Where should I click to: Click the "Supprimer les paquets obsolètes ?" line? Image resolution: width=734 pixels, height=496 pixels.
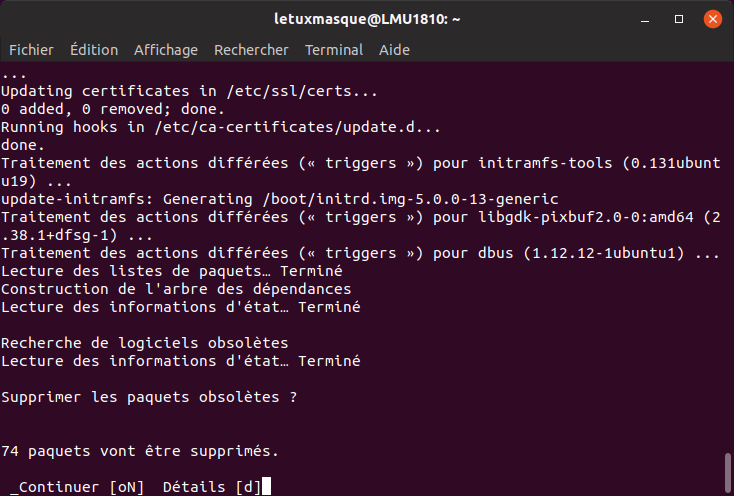(x=149, y=397)
